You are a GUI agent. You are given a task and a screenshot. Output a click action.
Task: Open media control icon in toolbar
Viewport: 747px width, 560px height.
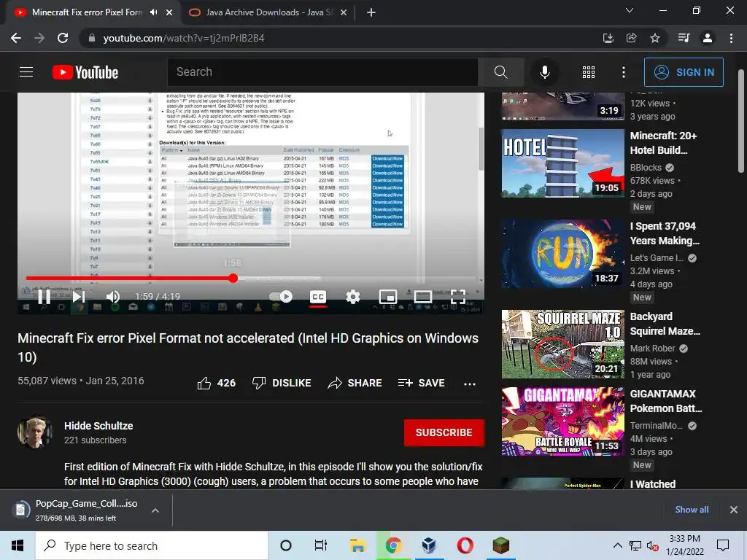pyautogui.click(x=684, y=38)
